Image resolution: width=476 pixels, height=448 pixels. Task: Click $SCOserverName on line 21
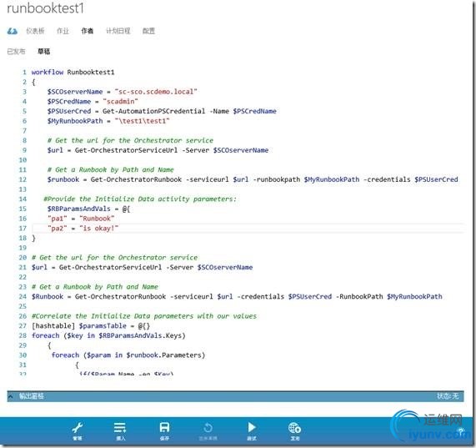pyautogui.click(x=225, y=267)
